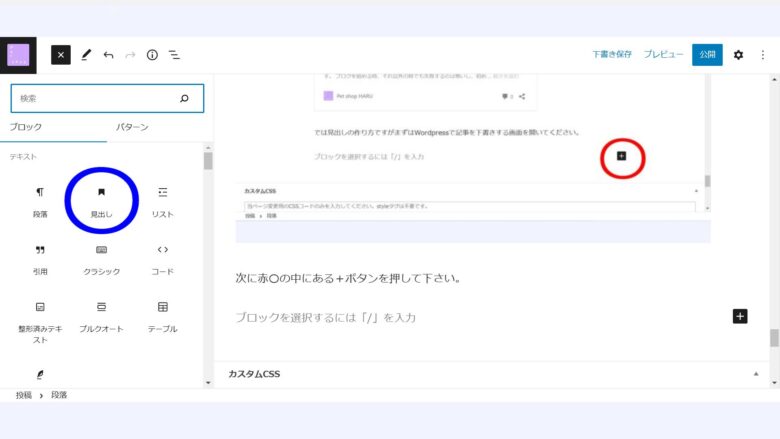Image resolution: width=780 pixels, height=439 pixels.
Task: Select the pencil edit tool
Action: [x=86, y=55]
